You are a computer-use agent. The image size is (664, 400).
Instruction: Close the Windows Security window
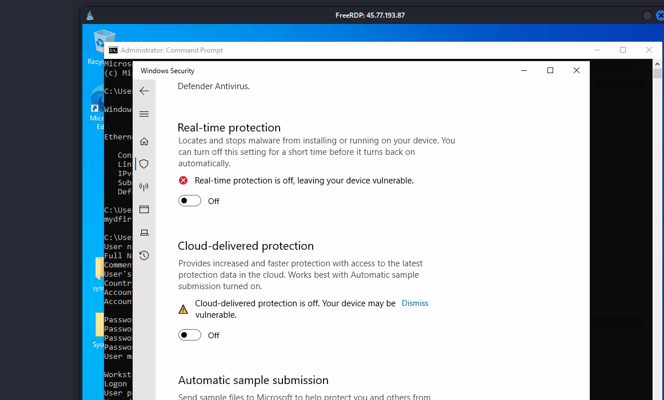(576, 70)
